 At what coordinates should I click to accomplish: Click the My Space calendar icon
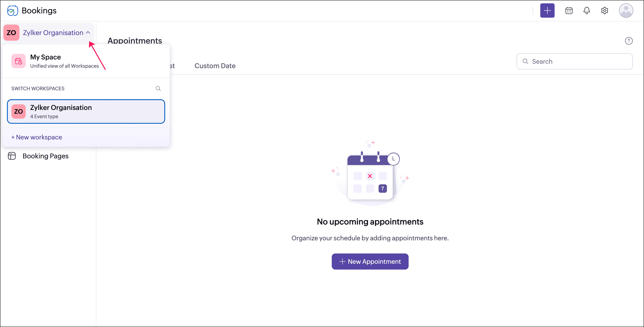(19, 61)
